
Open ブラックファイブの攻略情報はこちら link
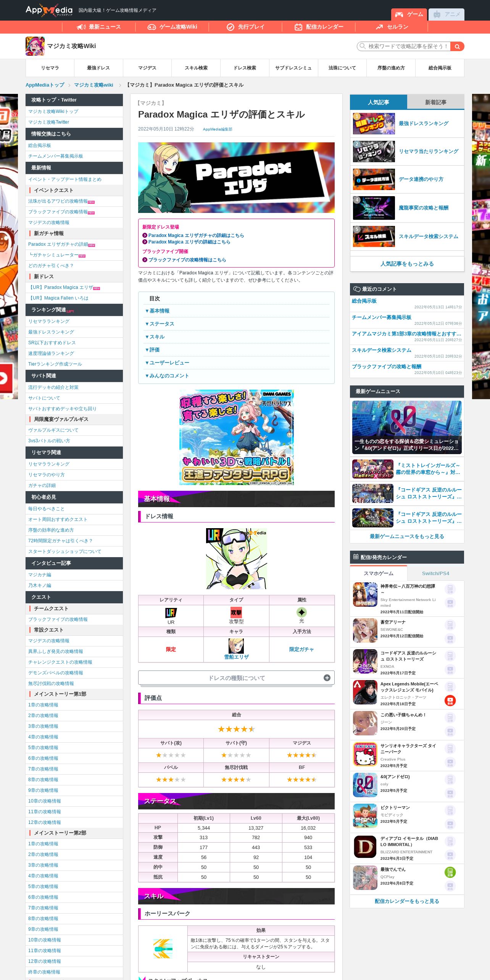point(187,260)
